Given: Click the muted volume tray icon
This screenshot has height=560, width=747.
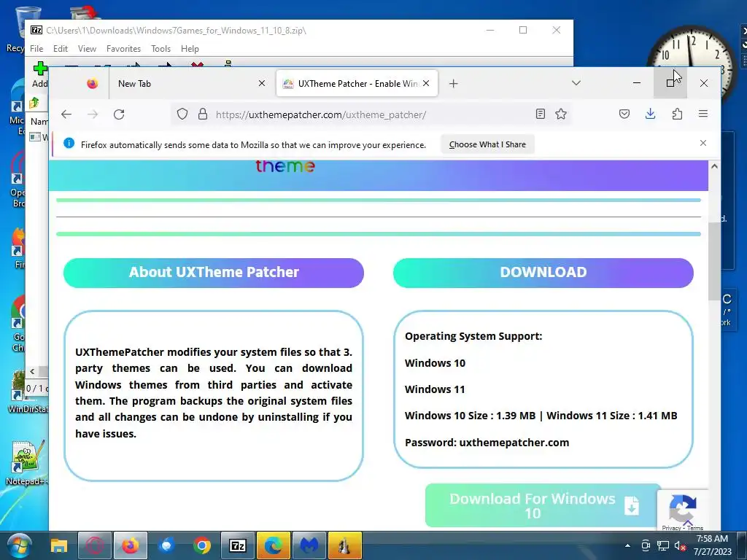Looking at the screenshot, I should point(680,545).
